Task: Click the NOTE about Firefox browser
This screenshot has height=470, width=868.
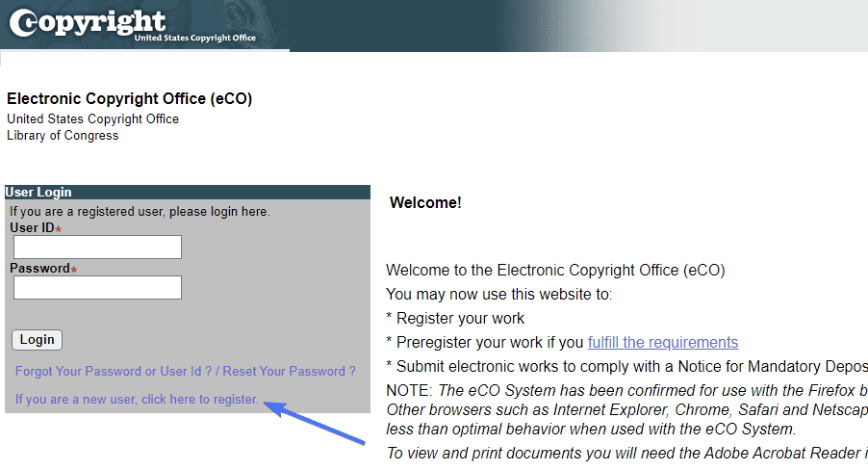Action: coord(626,410)
